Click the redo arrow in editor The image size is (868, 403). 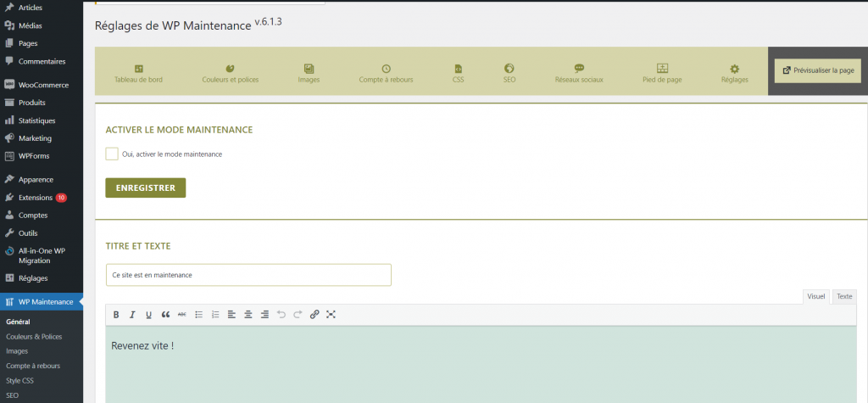coord(298,314)
